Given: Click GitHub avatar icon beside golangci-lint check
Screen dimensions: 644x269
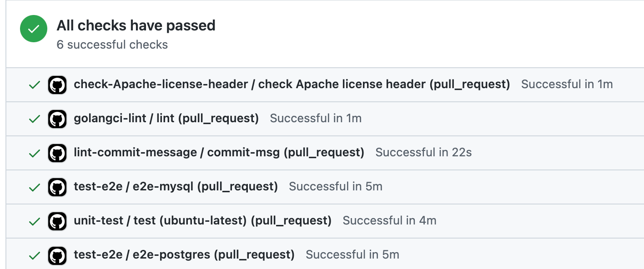Looking at the screenshot, I should (57, 119).
